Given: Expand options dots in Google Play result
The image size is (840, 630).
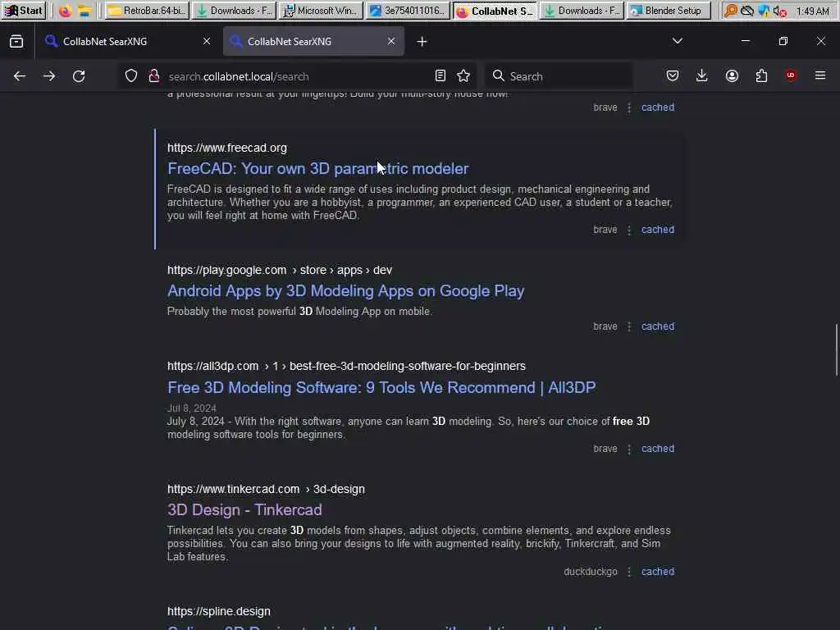Looking at the screenshot, I should pyautogui.click(x=629, y=326).
